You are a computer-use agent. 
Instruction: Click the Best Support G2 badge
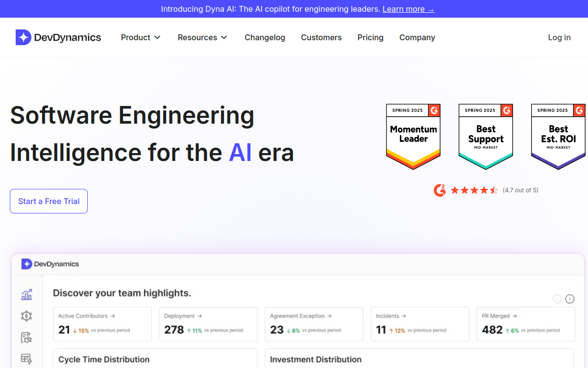click(486, 136)
